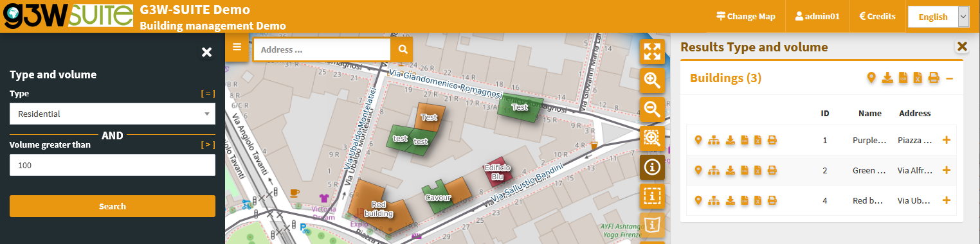Close the Type and volume search panel
Screen dimensions: 980x244
(206, 52)
